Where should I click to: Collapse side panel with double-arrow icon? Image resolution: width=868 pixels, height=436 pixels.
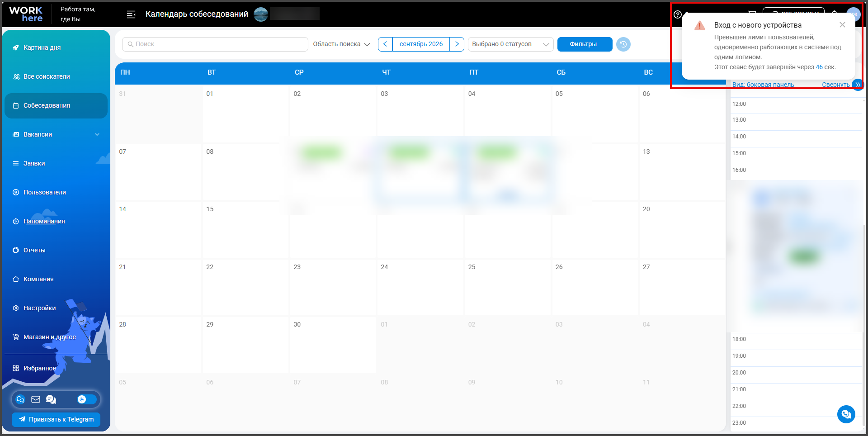(x=857, y=85)
